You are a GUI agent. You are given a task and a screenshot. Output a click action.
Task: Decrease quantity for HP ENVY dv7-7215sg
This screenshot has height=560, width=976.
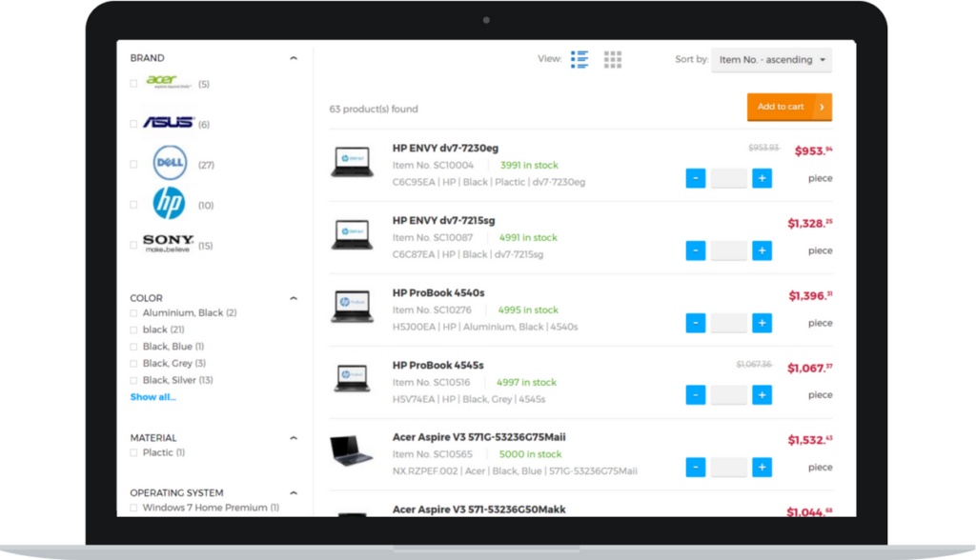tap(695, 250)
